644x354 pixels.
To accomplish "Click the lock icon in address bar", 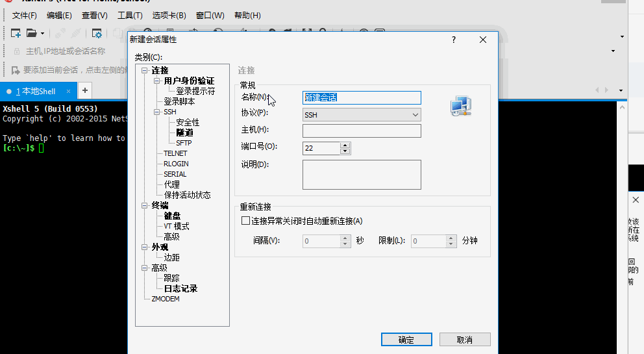I will pyautogui.click(x=17, y=51).
